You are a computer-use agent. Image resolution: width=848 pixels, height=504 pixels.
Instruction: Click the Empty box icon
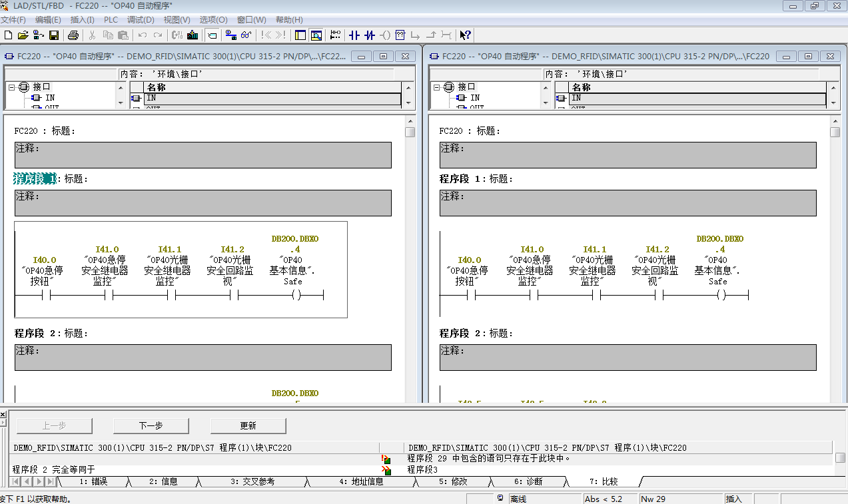click(400, 35)
